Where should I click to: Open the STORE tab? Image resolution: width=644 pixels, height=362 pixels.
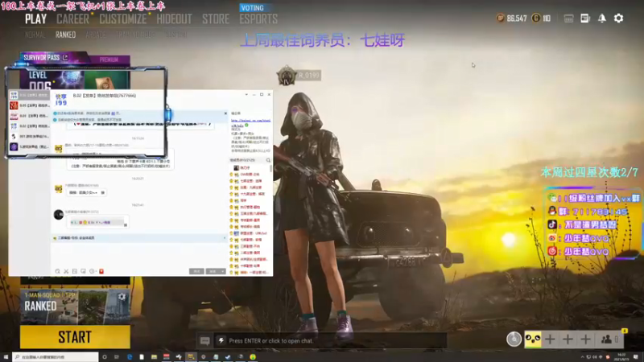[x=216, y=19]
